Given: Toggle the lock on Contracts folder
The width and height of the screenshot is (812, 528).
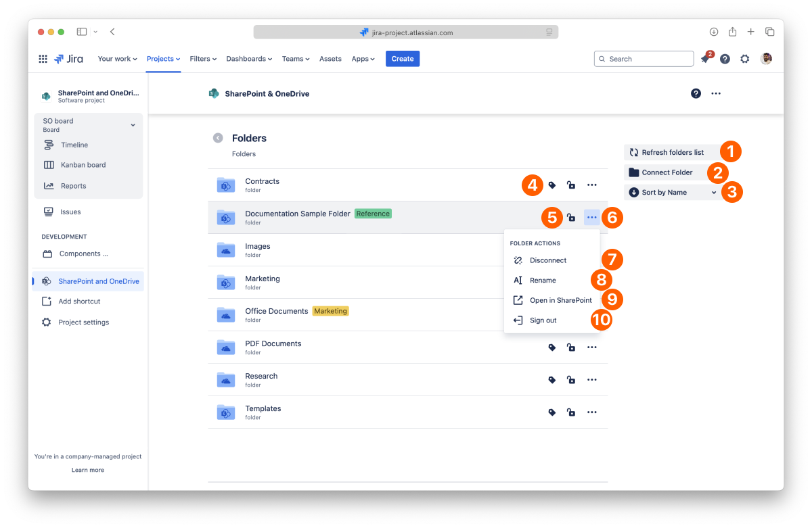Looking at the screenshot, I should point(571,185).
